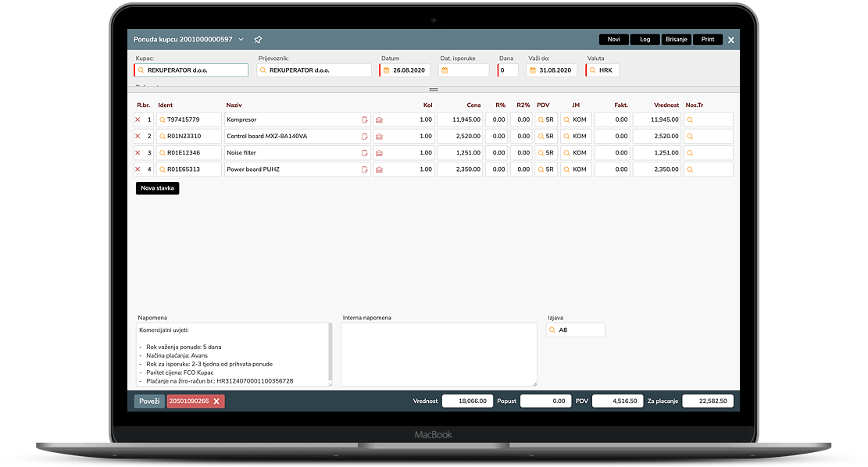The width and height of the screenshot is (868, 467).
Task: Open PDV lookup 5R in Control board row
Action: point(541,137)
